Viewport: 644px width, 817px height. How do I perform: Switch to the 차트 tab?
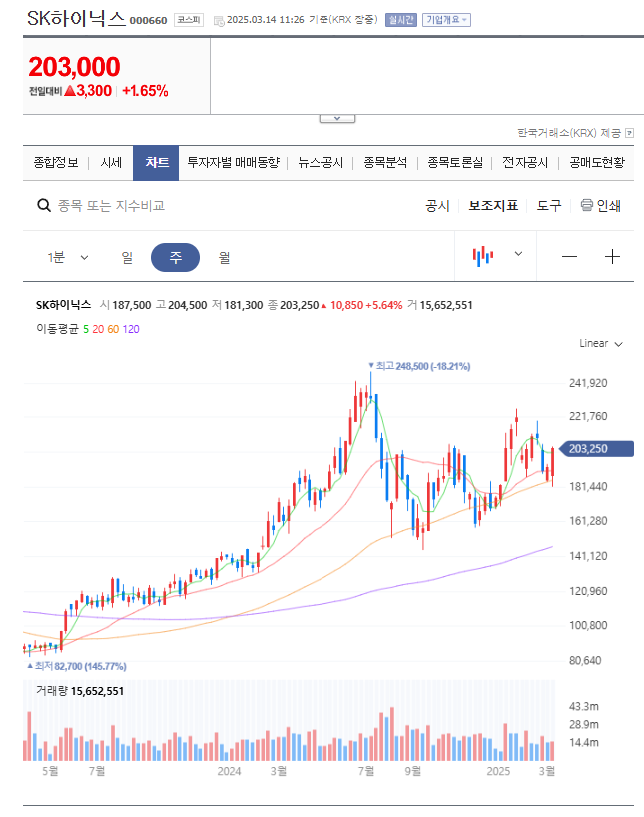[156, 163]
